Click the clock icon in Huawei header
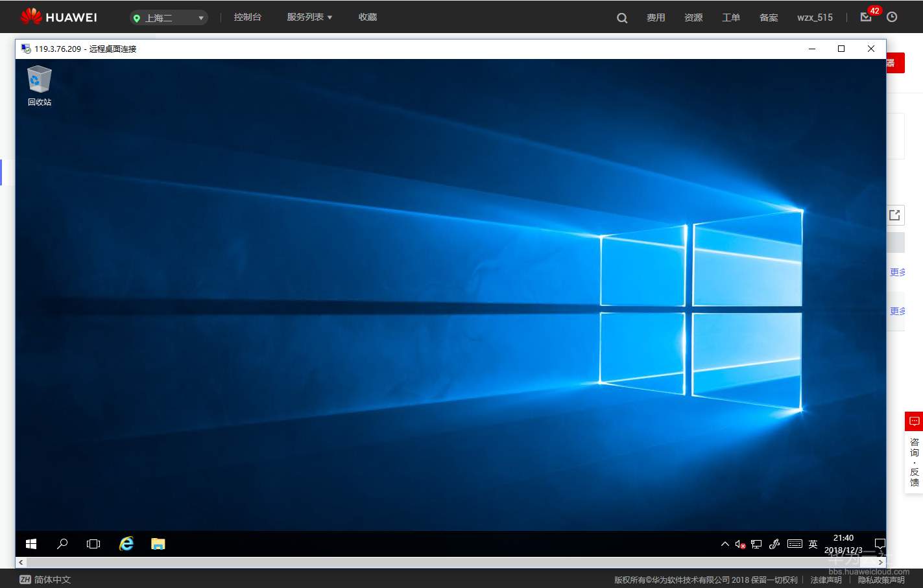This screenshot has height=588, width=923. [x=893, y=18]
